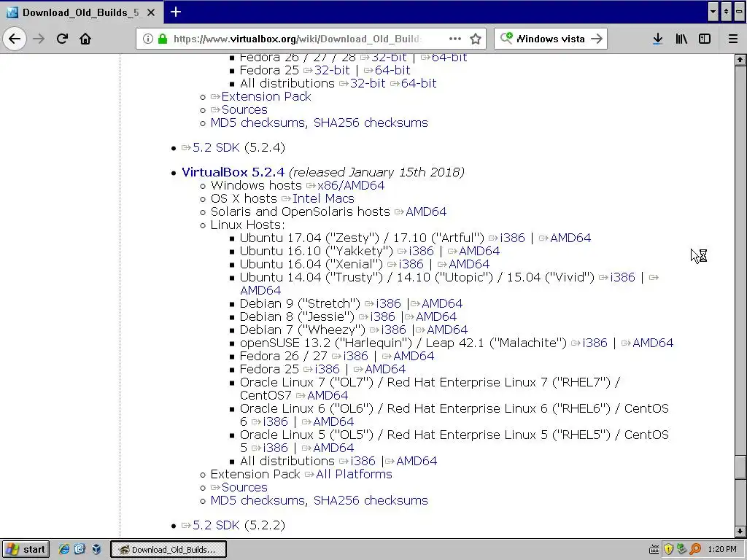
Task: Download Ubuntu 16.04 Xenial i386 package
Action: coord(410,264)
